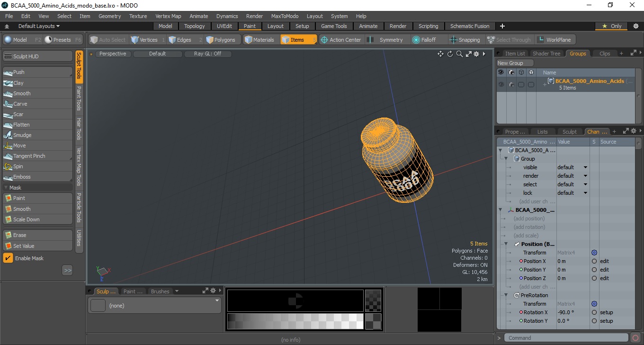Open the visible channel default dropdown
The height and width of the screenshot is (345, 644).
pyautogui.click(x=572, y=167)
